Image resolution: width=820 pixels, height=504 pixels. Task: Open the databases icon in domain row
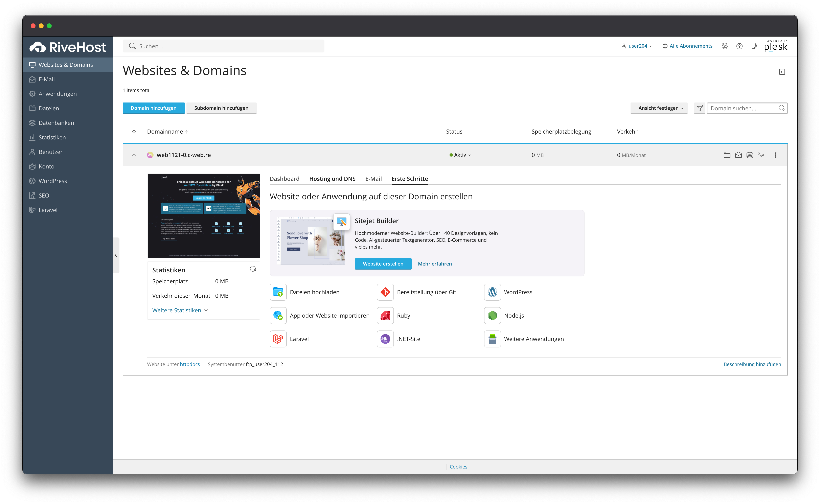pyautogui.click(x=749, y=155)
